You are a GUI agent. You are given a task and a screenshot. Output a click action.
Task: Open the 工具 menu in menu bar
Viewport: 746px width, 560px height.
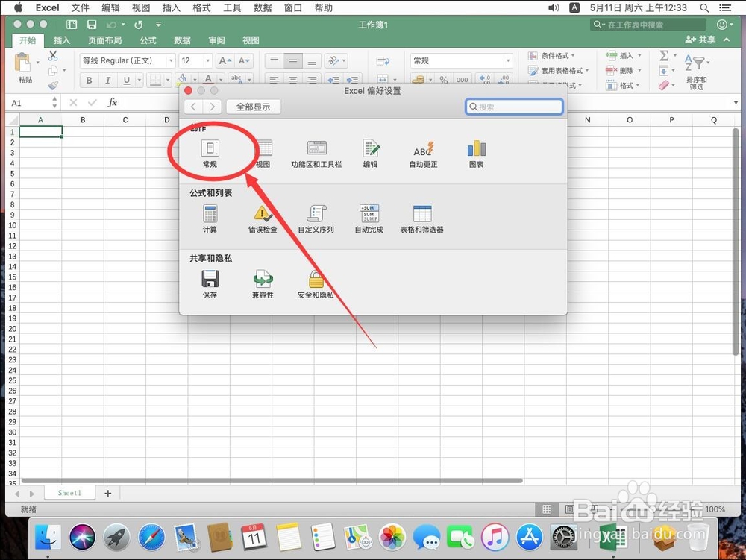[232, 7]
